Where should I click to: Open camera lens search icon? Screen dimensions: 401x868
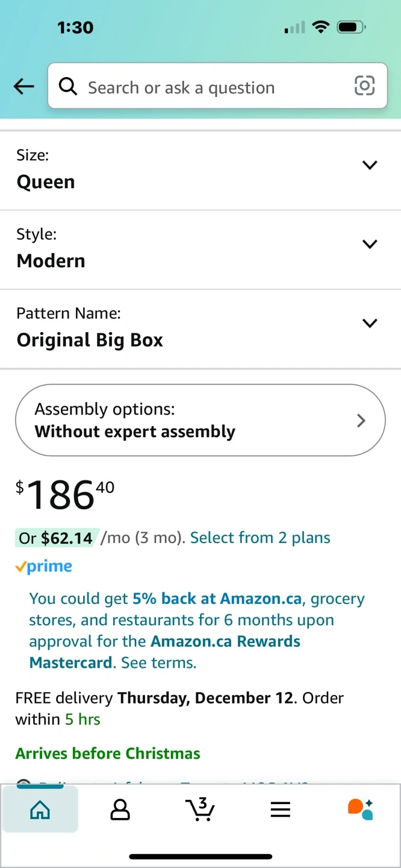pyautogui.click(x=364, y=86)
